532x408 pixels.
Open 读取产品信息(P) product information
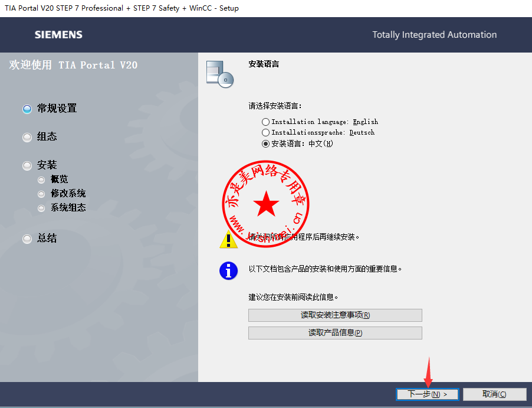tap(335, 333)
